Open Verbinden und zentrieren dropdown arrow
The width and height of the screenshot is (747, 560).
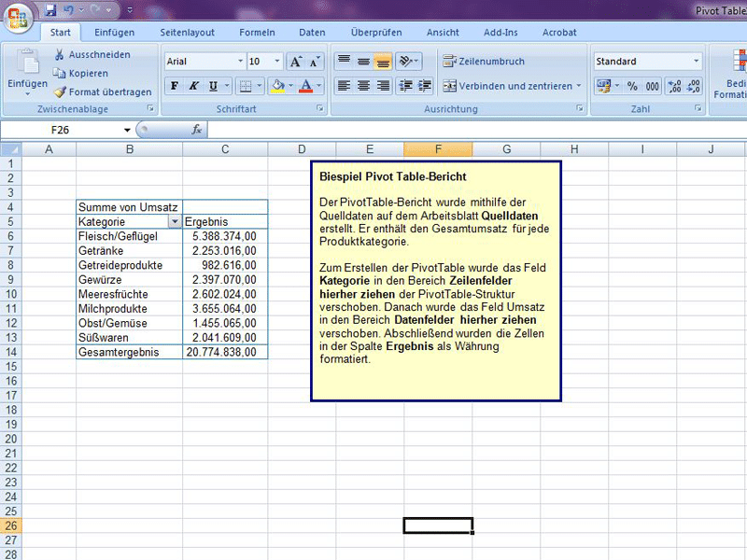click(x=579, y=86)
